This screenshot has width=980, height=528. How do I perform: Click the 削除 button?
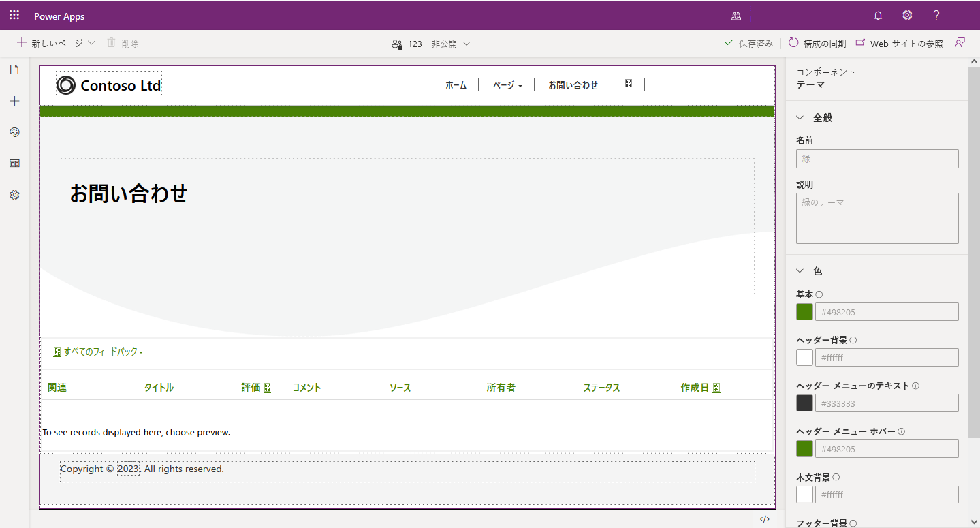123,43
